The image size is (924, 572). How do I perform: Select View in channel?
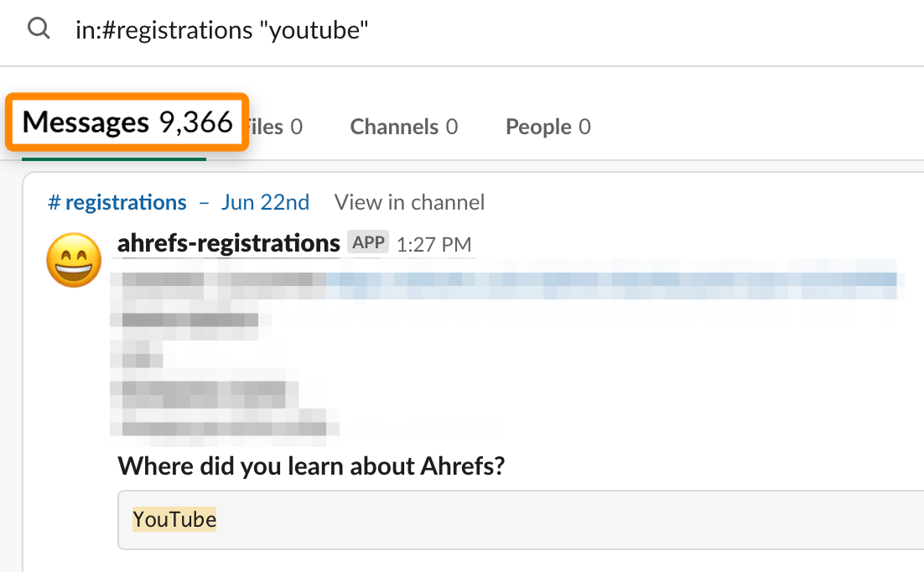pyautogui.click(x=408, y=201)
